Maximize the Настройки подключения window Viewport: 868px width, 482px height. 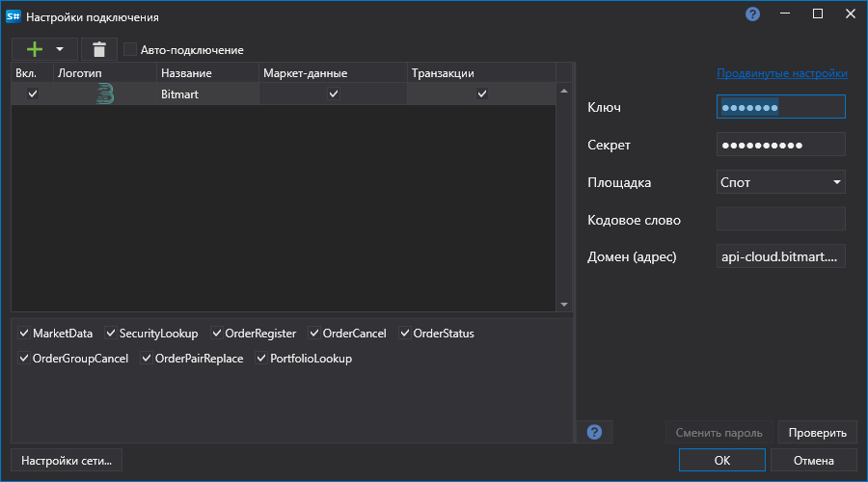(x=818, y=14)
